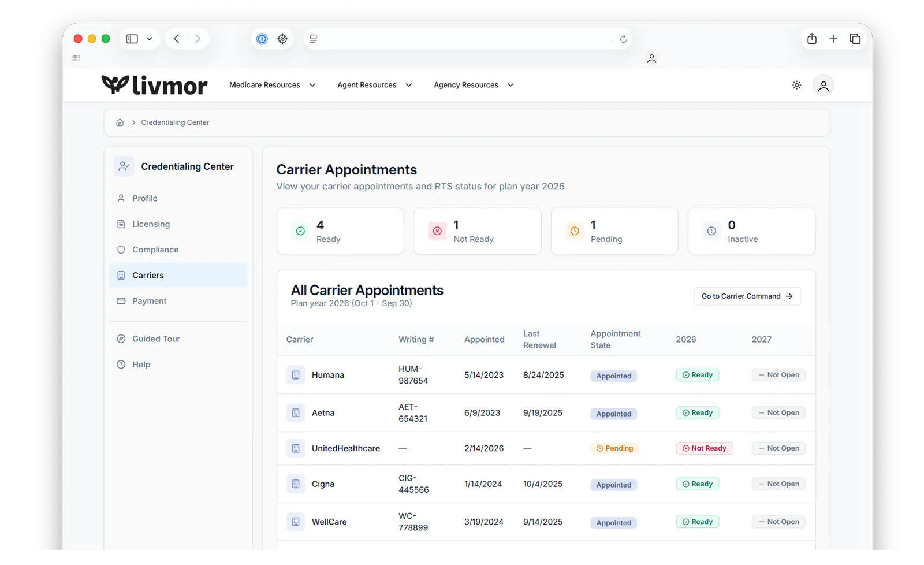Click the Safari sidebar toggle icon
Image resolution: width=924 pixels, height=565 pixels.
[132, 39]
